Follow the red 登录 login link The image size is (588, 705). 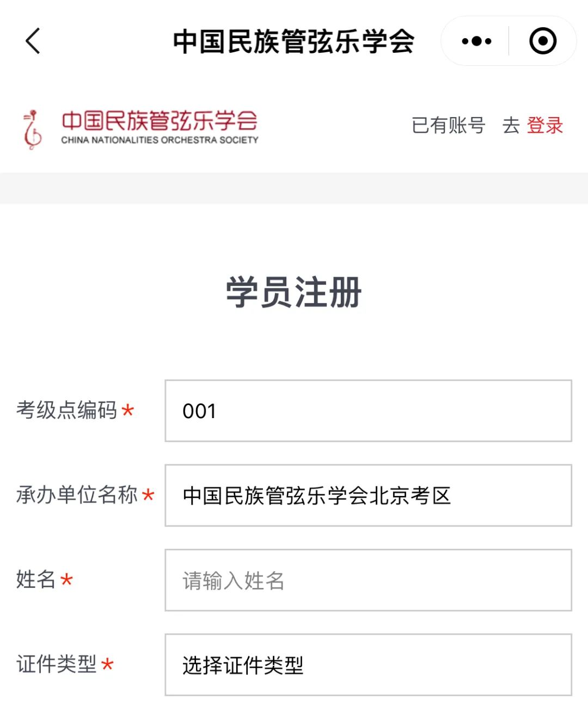[x=544, y=125]
